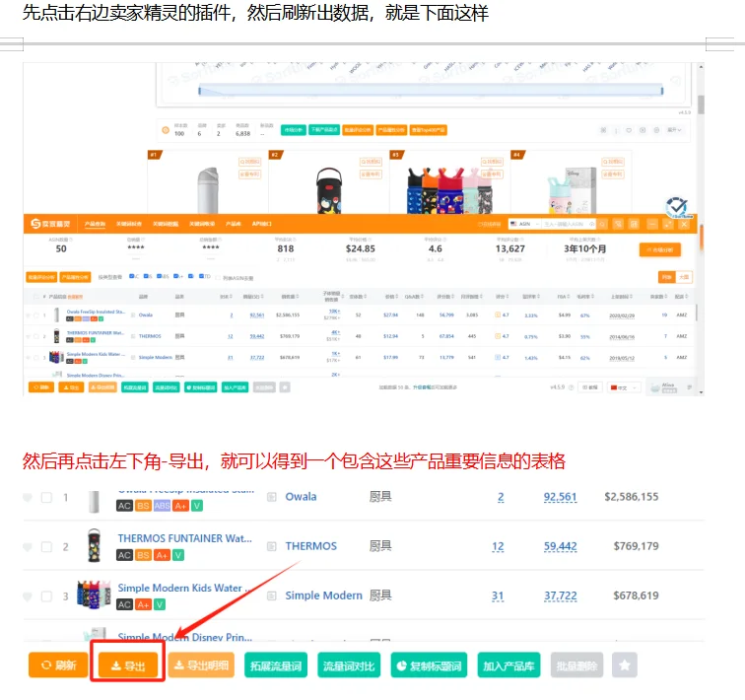Click the orange 刷新 refresh button in enlarged toolbar
Screen dimensions: 745x700
point(58,665)
